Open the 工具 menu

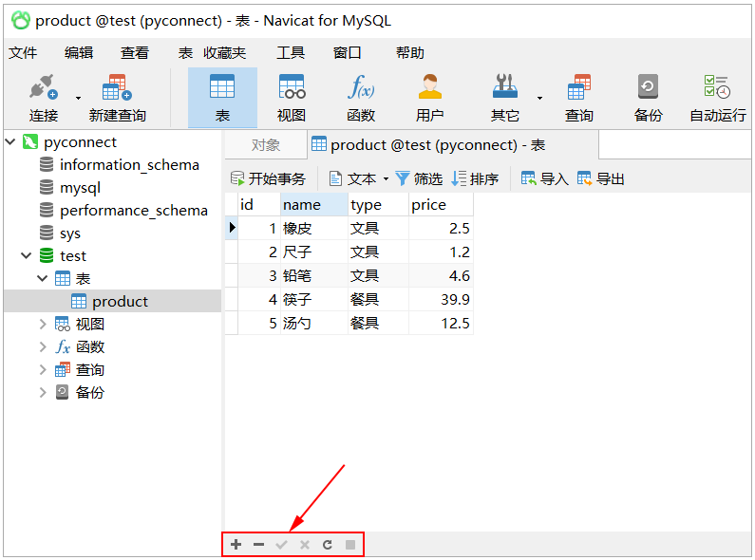click(291, 52)
